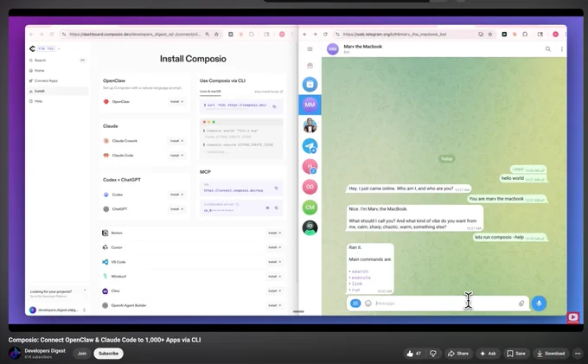
Task: Click the Notion icon
Action: [105, 233]
